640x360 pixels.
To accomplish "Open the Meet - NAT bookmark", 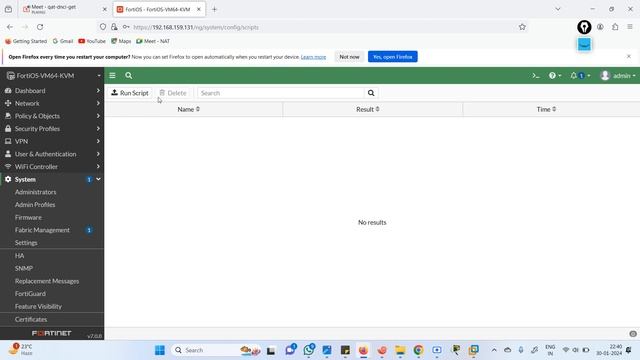I will (153, 41).
